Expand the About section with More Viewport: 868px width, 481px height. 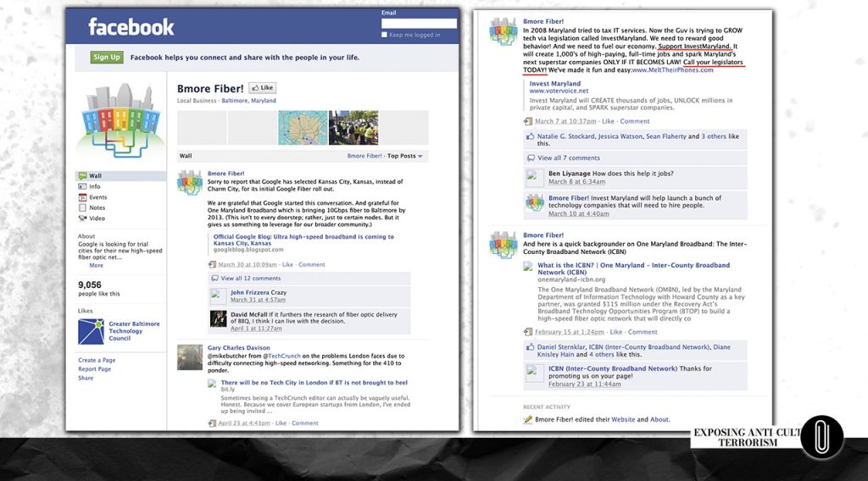[x=97, y=265]
